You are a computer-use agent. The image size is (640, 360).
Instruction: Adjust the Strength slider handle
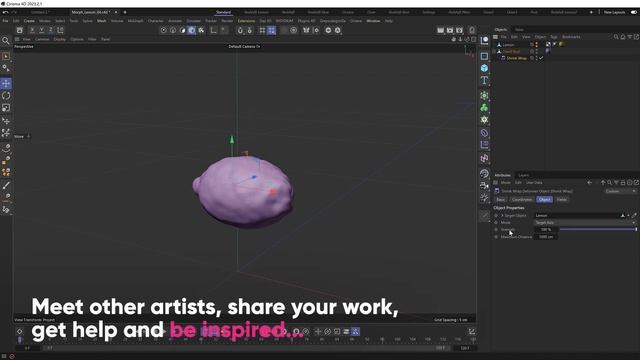tap(636, 229)
